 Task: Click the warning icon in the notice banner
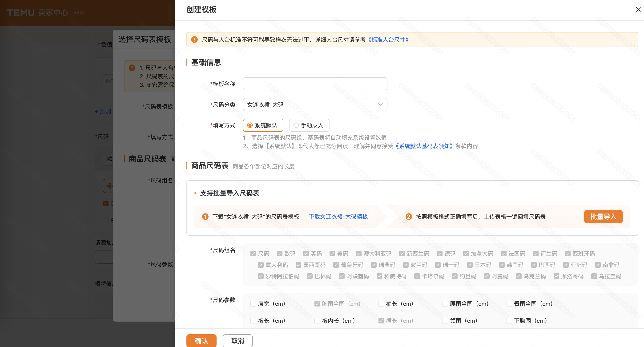(194, 39)
